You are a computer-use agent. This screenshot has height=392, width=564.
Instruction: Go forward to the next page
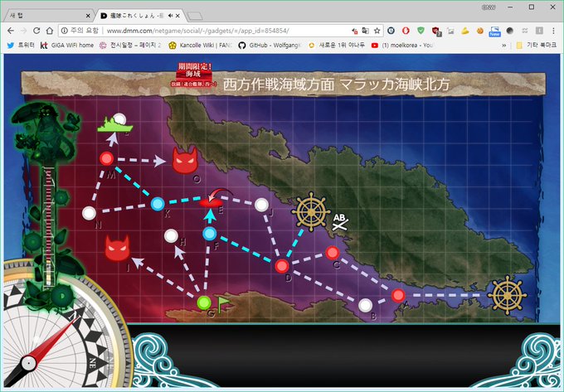[24, 31]
